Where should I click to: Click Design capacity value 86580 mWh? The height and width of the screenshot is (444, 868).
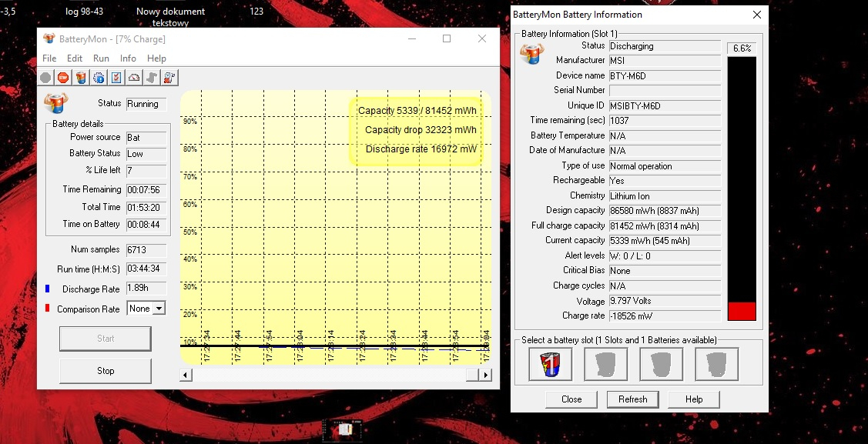(665, 211)
